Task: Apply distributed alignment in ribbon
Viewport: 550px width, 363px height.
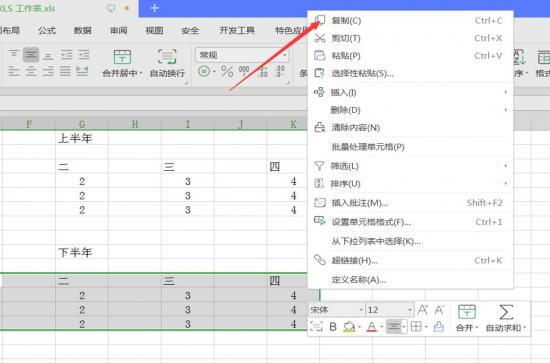Action: 82,71
